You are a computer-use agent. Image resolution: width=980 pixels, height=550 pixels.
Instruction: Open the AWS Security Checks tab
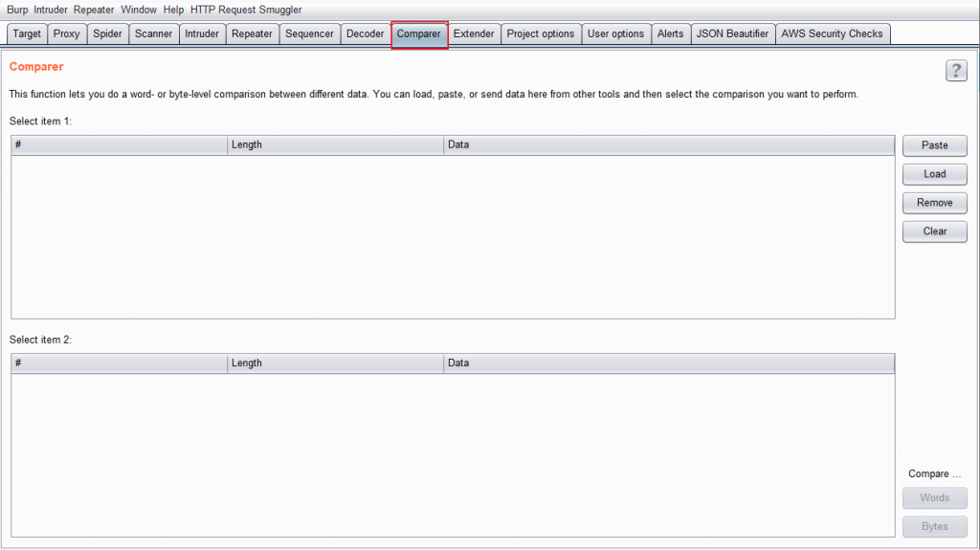tap(832, 33)
